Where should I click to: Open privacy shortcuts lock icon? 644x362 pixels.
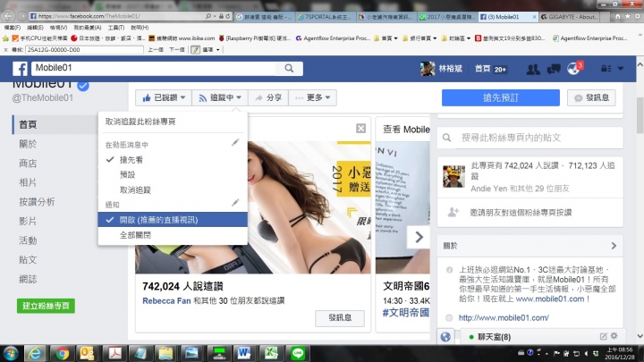coord(606,69)
